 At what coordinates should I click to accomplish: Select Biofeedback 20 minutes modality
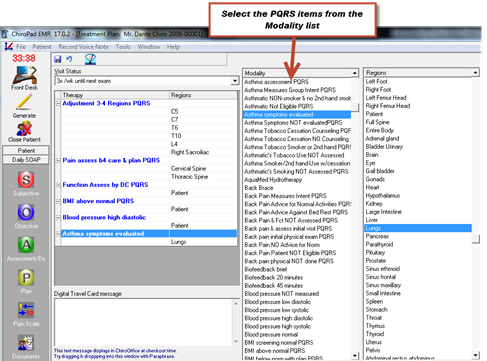[x=273, y=277]
